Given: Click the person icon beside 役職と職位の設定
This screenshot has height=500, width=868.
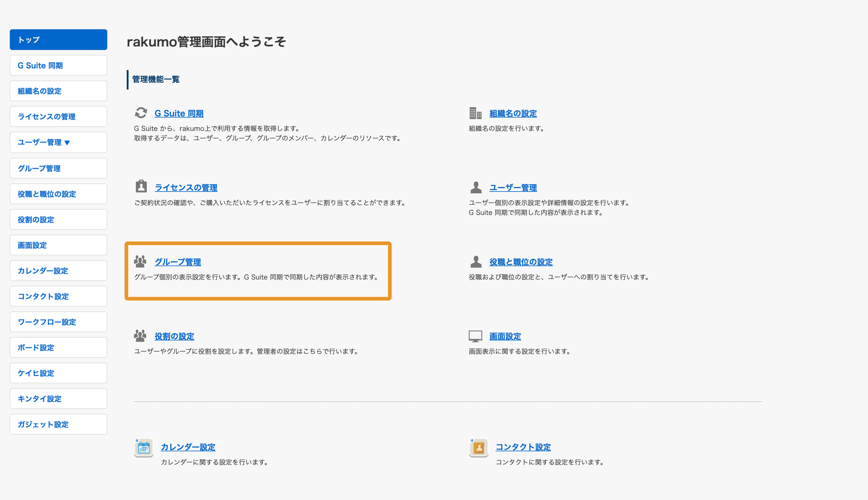Looking at the screenshot, I should (x=475, y=261).
